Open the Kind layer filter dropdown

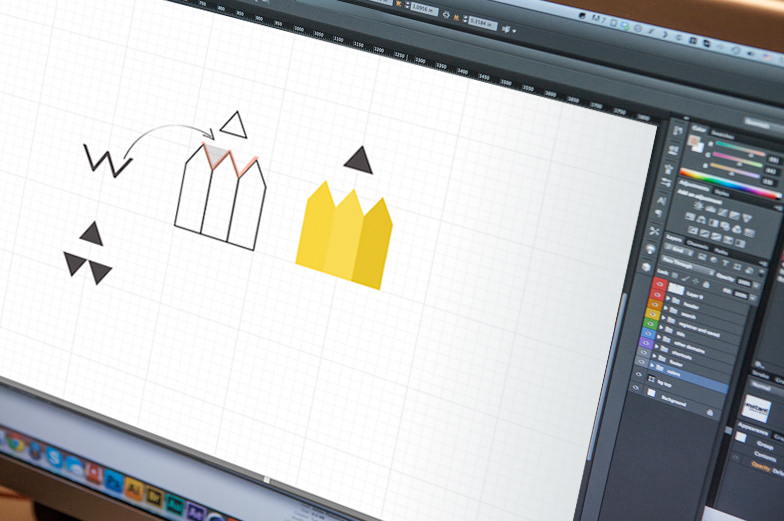point(680,251)
